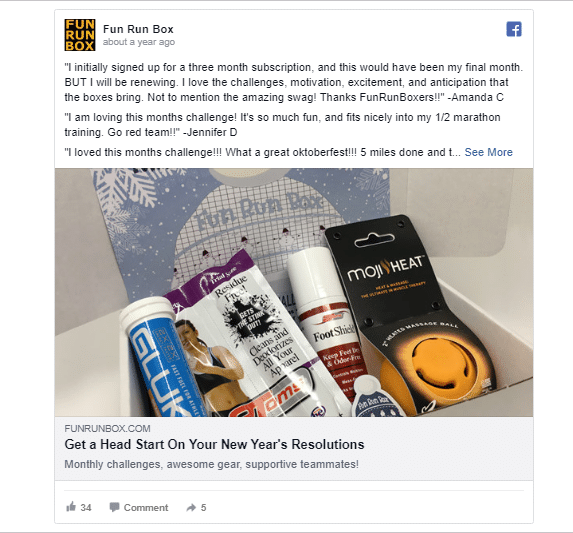Screen dimensions: 573x533
Task: Open the Fun Run Box page name
Action: point(138,29)
